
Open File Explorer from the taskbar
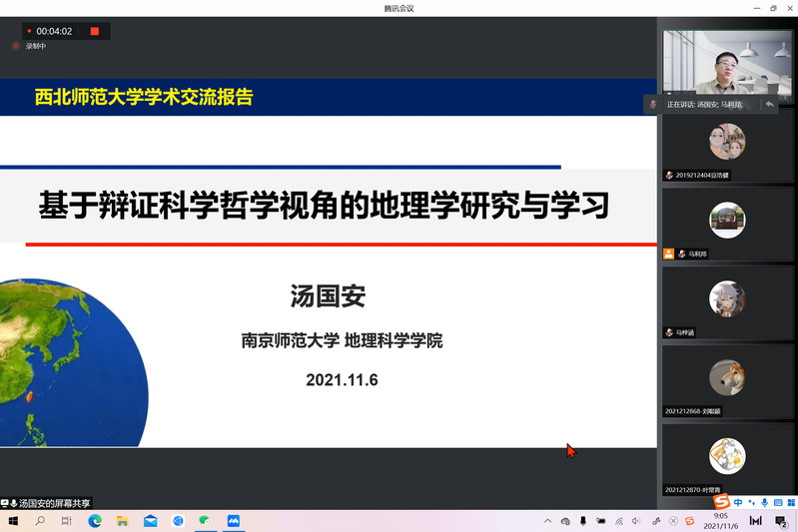point(123,521)
